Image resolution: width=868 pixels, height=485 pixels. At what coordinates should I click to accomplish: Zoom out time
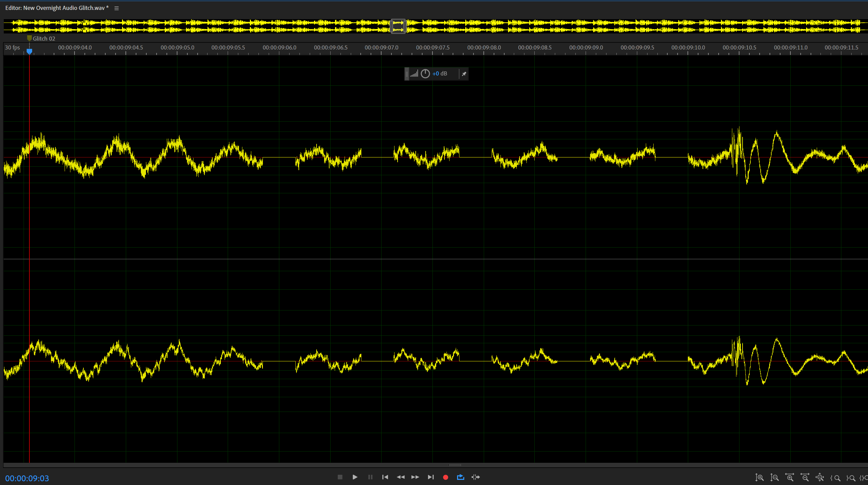click(805, 478)
